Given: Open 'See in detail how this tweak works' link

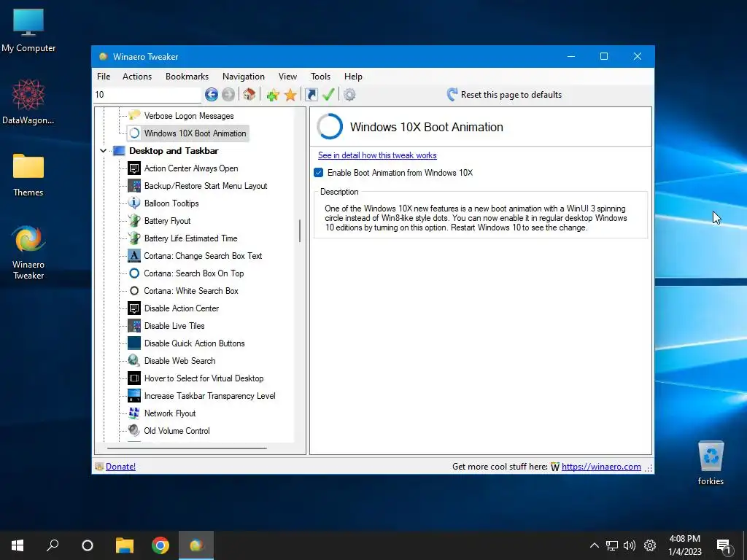Looking at the screenshot, I should coord(377,155).
